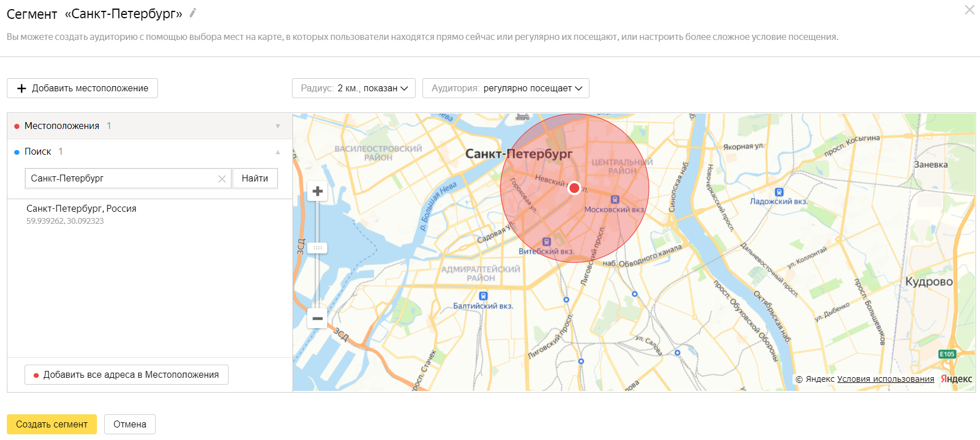Viewport: 980px width, 440px height.
Task: Click the E105 road sign on map
Action: pyautogui.click(x=947, y=354)
